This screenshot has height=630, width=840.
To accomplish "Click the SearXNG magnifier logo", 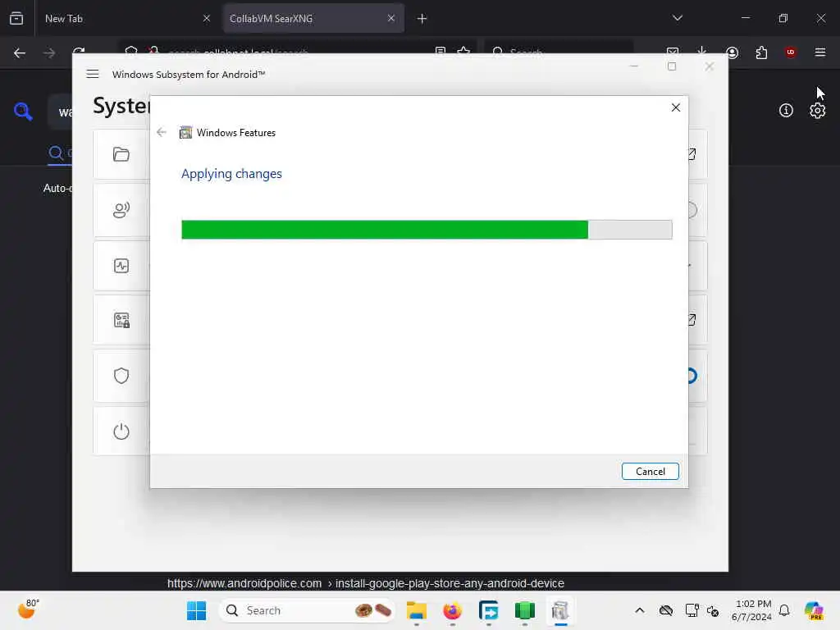I will point(23,112).
